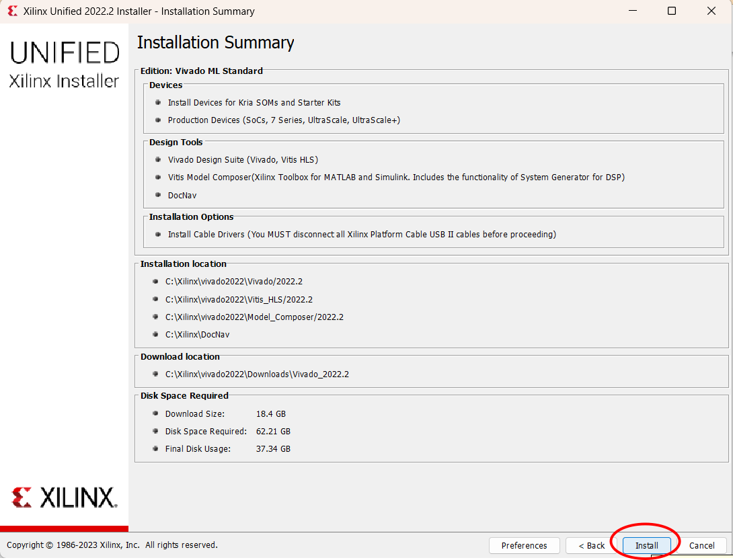Screen dimensions: 733x560
Task: Select the Vivado_2022.2 download location path
Action: [257, 374]
